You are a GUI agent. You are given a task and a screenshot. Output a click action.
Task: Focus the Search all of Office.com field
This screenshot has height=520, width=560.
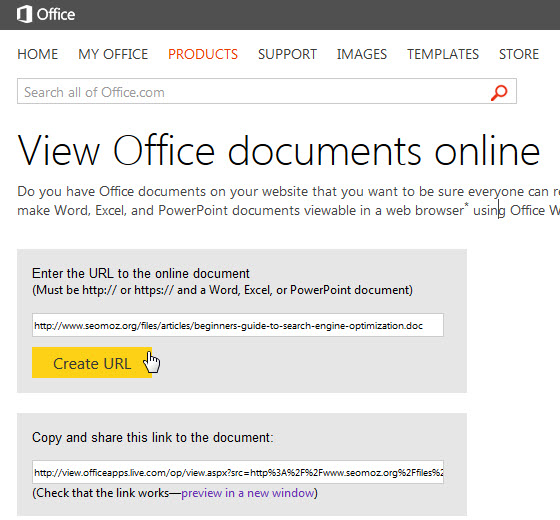[267, 91]
